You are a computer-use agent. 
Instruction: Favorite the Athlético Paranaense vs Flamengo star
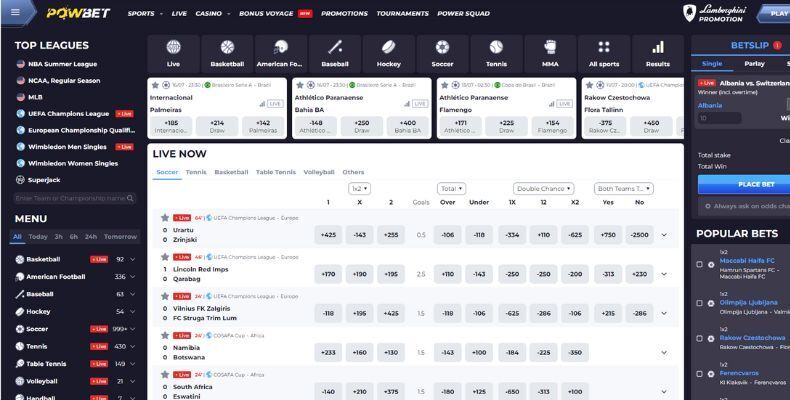444,85
